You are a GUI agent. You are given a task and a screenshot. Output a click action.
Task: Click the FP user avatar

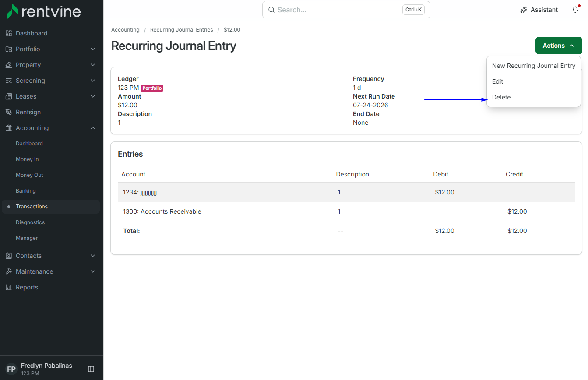tap(12, 369)
